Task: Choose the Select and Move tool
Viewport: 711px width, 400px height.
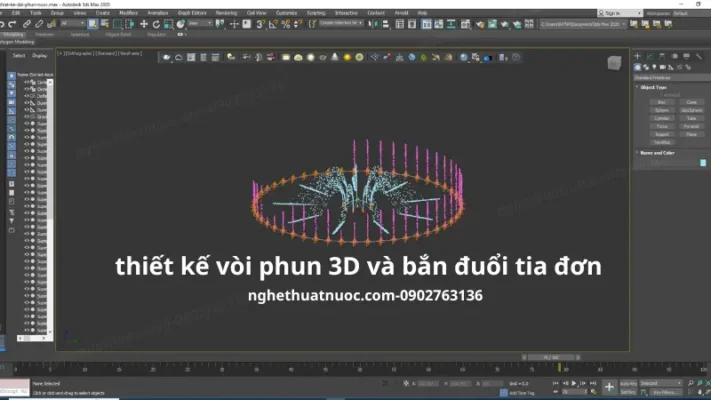Action: click(144, 24)
